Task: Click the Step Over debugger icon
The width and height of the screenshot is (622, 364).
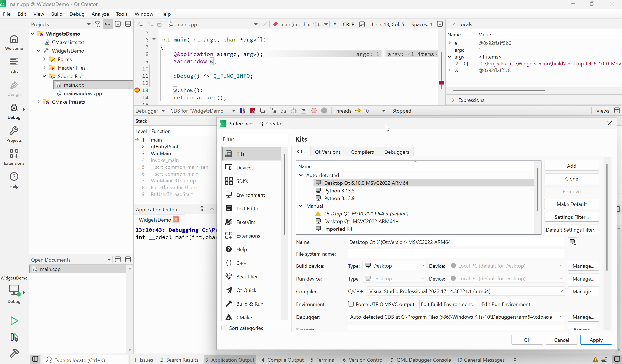Action: click(263, 111)
